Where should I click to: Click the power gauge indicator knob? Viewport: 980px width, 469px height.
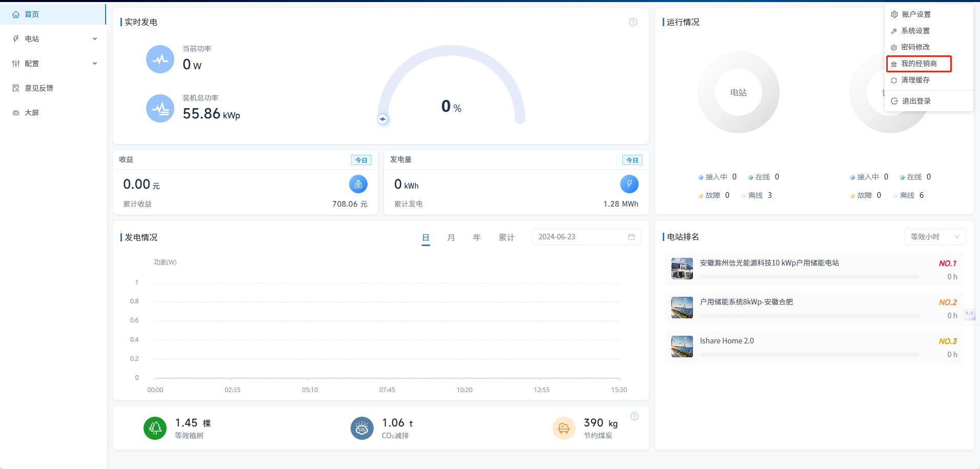coord(383,119)
